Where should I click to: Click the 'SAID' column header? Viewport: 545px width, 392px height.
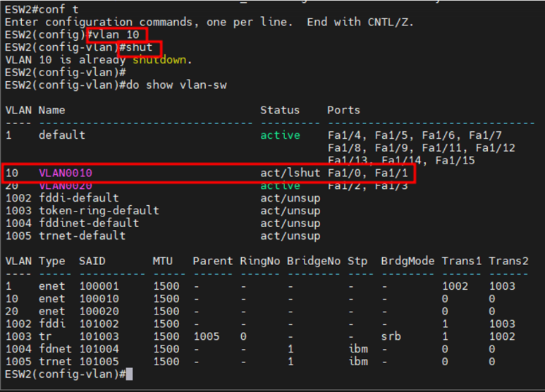click(94, 261)
